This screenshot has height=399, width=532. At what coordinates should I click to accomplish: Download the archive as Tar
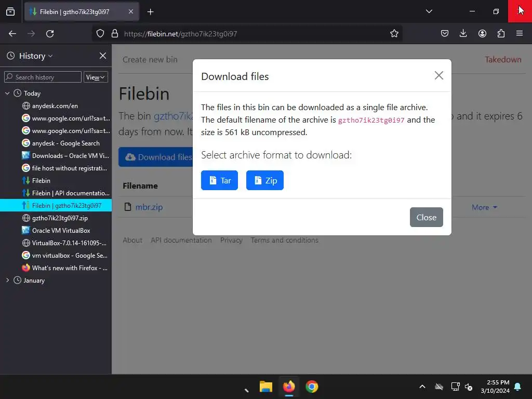219,180
